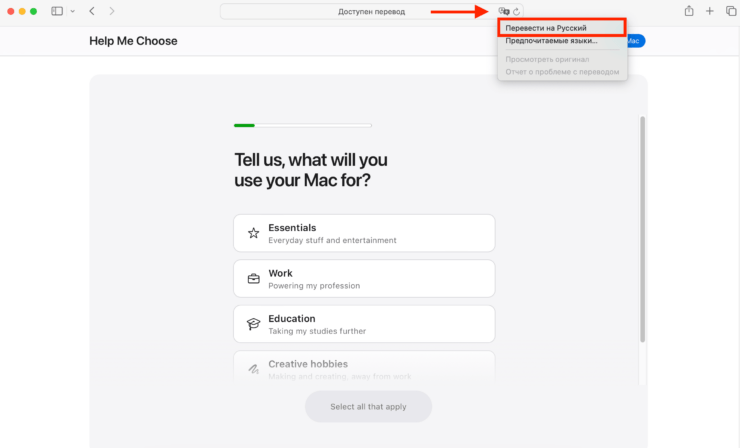Open a new tab with the plus icon
740x448 pixels.
[x=710, y=11]
